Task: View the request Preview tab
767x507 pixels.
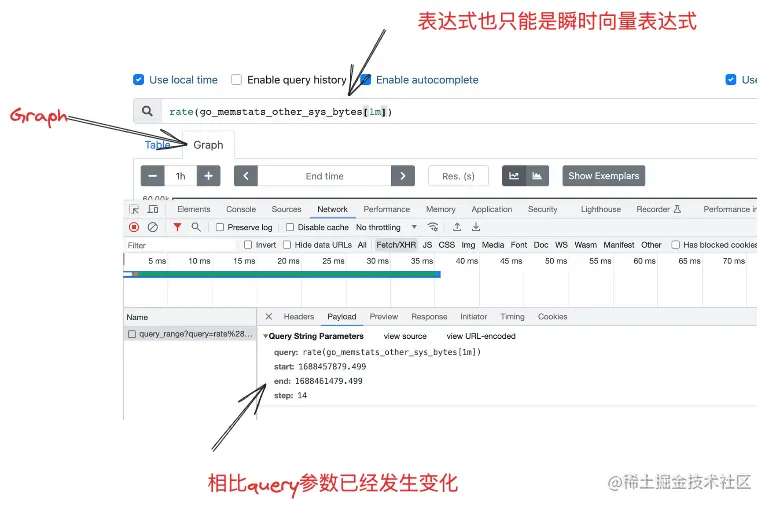Action: point(384,317)
